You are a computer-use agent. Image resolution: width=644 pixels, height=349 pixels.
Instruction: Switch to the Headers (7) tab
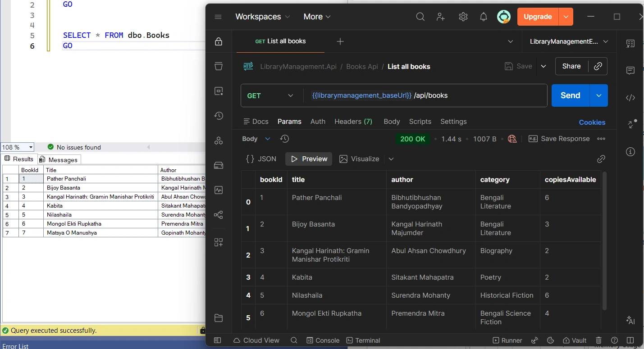(353, 122)
